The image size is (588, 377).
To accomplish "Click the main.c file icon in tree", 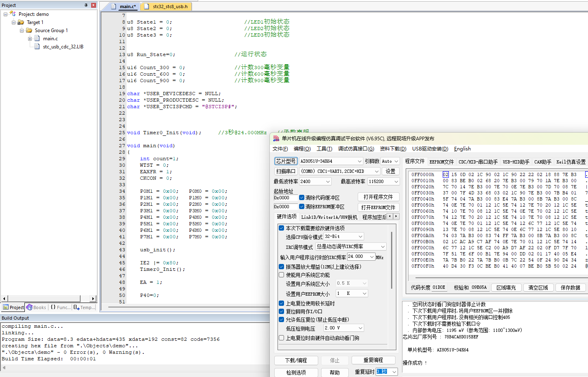I will tap(37, 39).
